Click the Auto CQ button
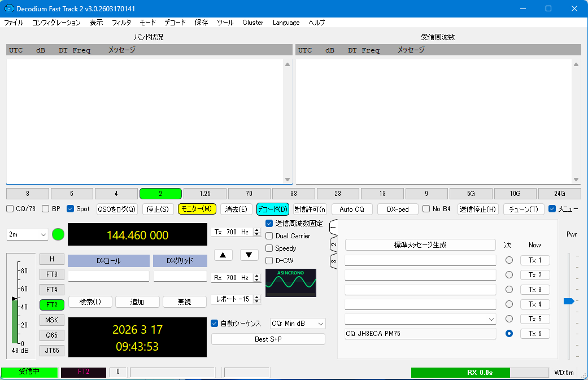Screen dimensions: 588x380 [x=352, y=209]
